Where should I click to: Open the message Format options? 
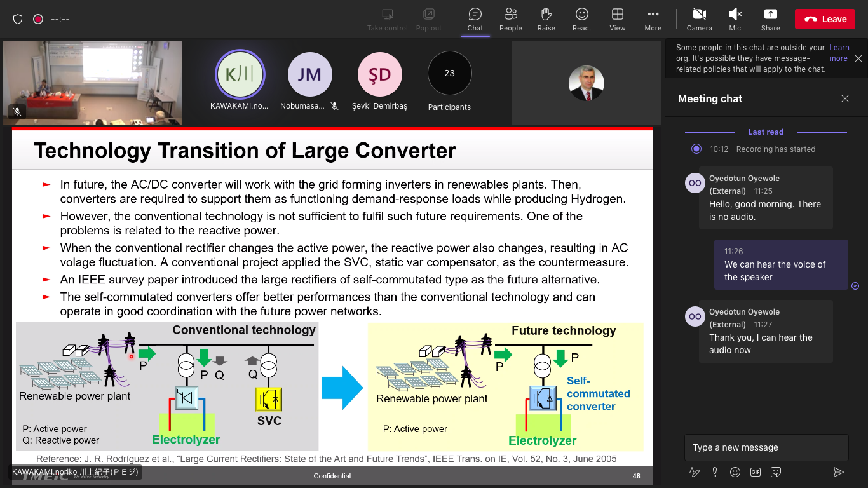694,472
